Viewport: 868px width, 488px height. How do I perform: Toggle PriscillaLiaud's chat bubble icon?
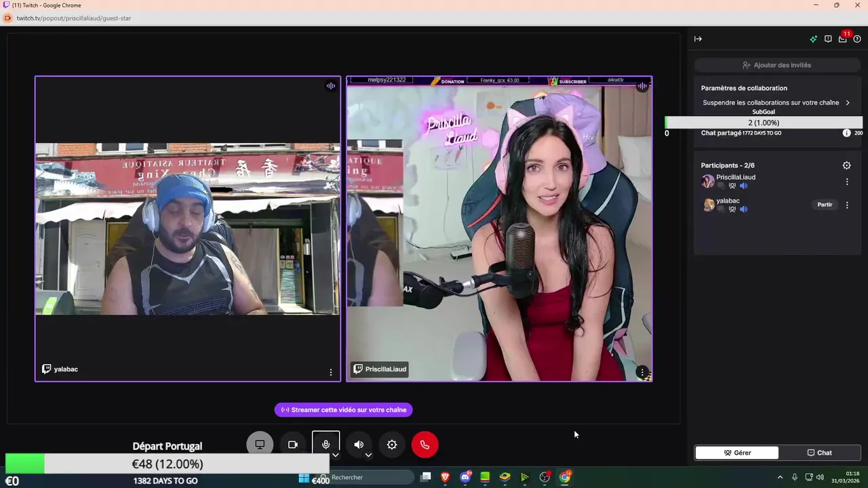(x=721, y=186)
